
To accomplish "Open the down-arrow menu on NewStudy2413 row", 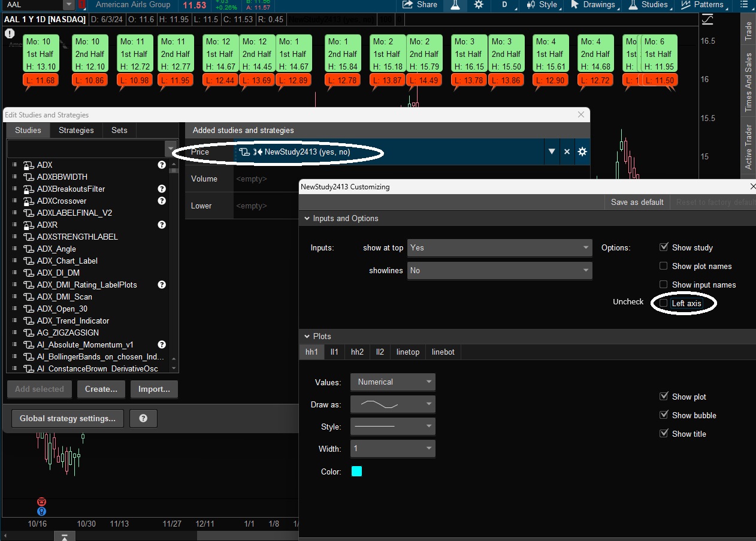I will [x=552, y=152].
